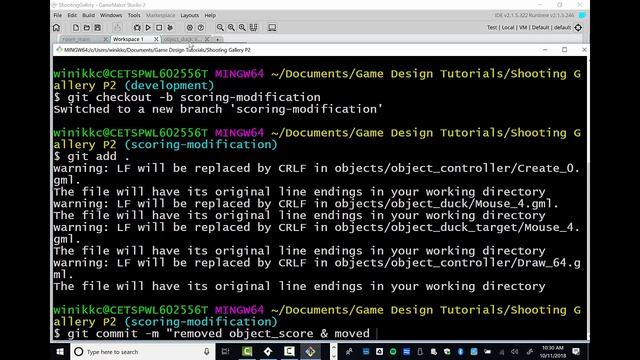Create a new project with the toolbar icon
The width and height of the screenshot is (640, 360).
tap(76, 28)
